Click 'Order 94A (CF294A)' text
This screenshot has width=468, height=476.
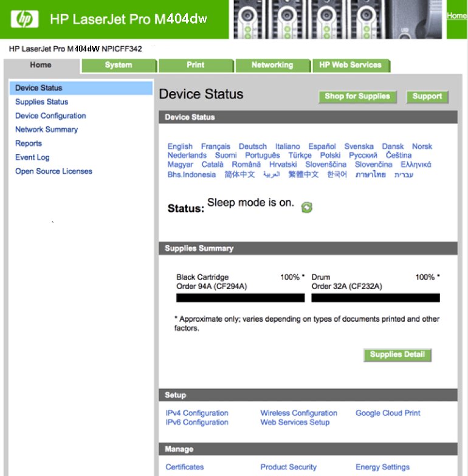click(x=212, y=287)
